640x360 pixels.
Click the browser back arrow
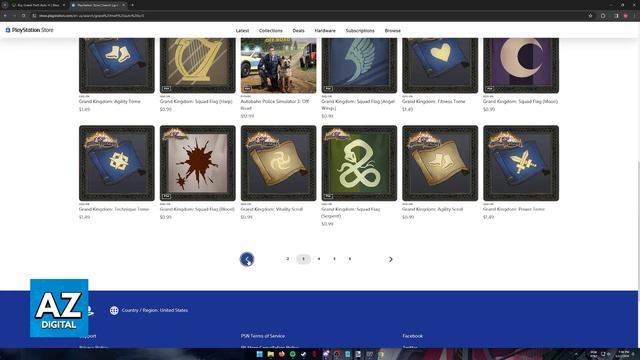tap(5, 16)
